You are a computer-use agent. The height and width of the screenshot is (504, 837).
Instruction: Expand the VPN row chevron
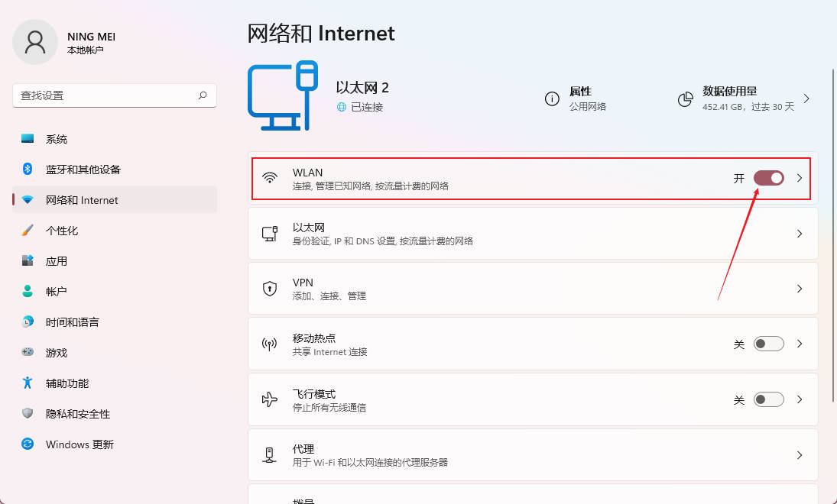(800, 289)
